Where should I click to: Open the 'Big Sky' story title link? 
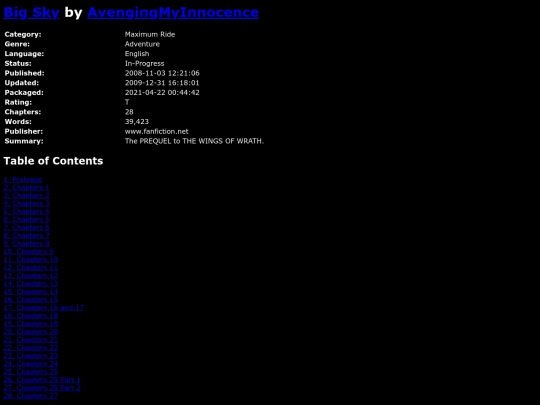click(x=31, y=12)
